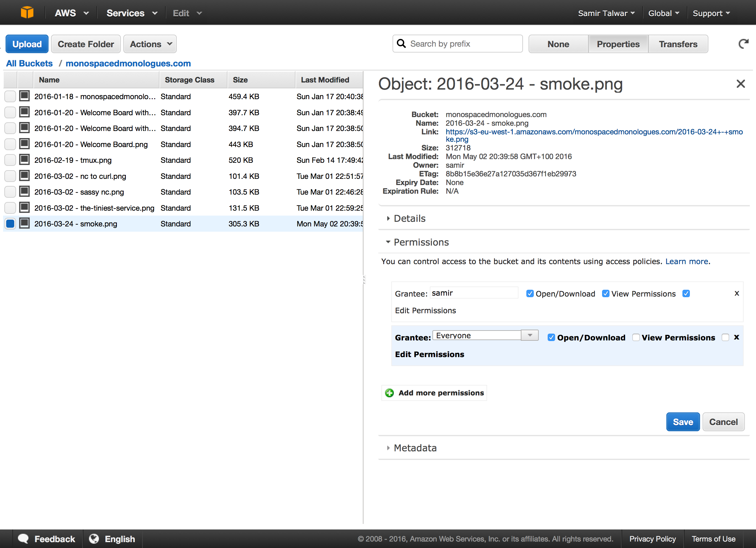Remove the Everyone grantee with its X
This screenshot has width=756, height=548.
736,337
